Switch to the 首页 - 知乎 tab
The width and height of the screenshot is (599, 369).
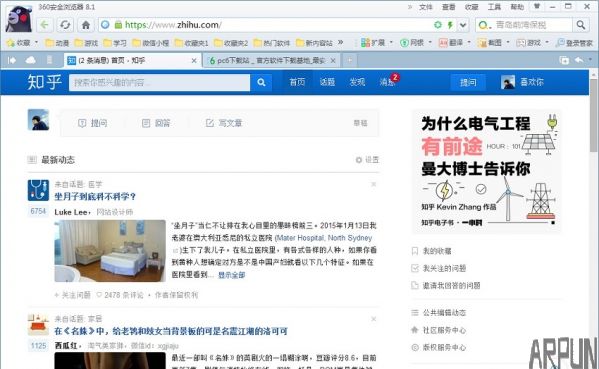pyautogui.click(x=132, y=60)
